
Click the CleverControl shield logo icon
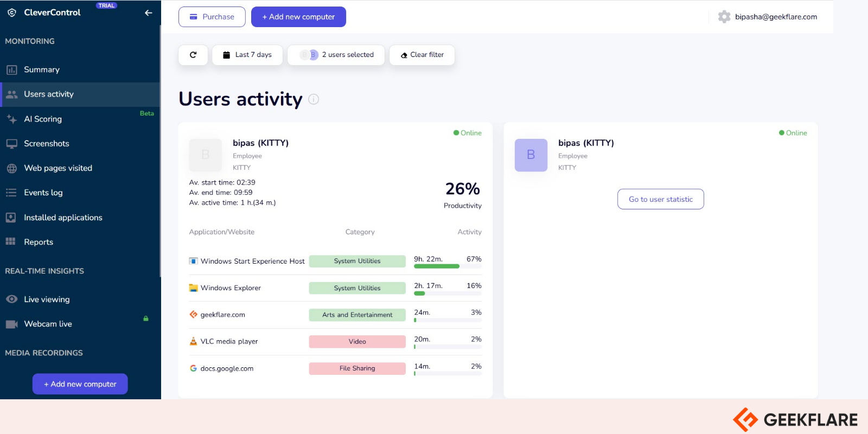[x=11, y=12]
